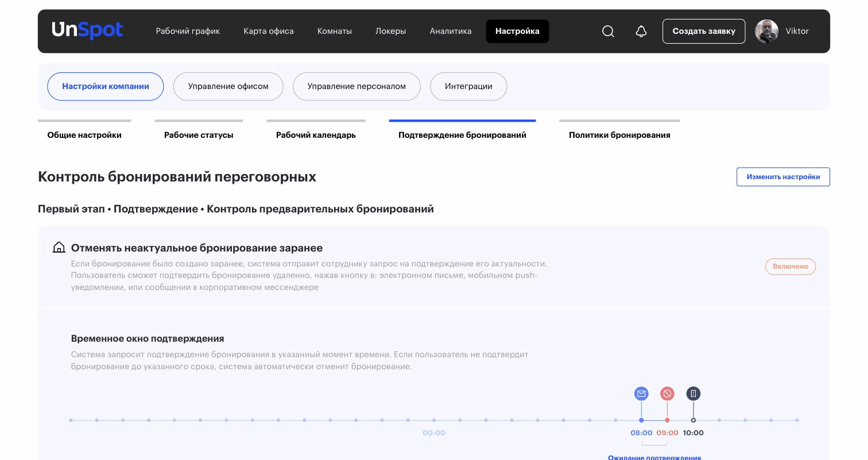The height and width of the screenshot is (460, 868).
Task: Click Viktor's profile avatar
Action: point(766,31)
